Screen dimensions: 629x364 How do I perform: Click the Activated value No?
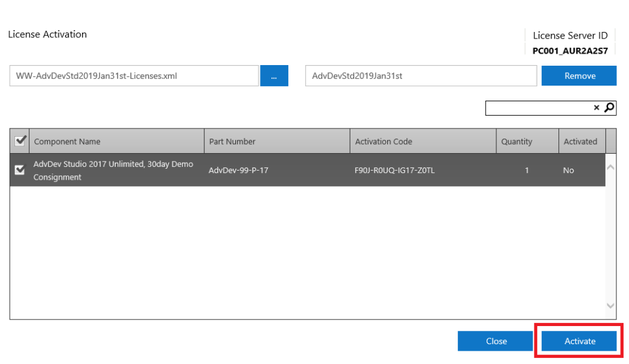tap(568, 171)
